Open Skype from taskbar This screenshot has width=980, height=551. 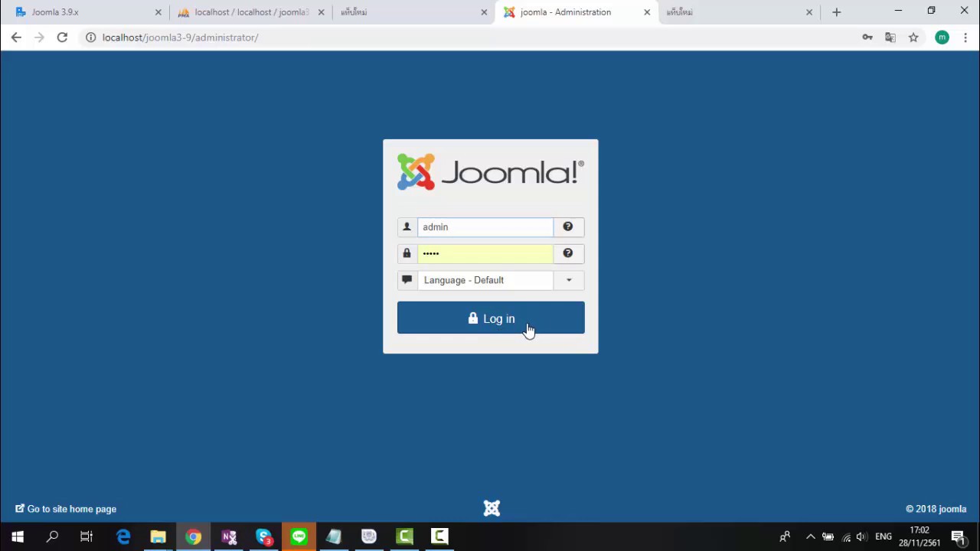tap(263, 536)
